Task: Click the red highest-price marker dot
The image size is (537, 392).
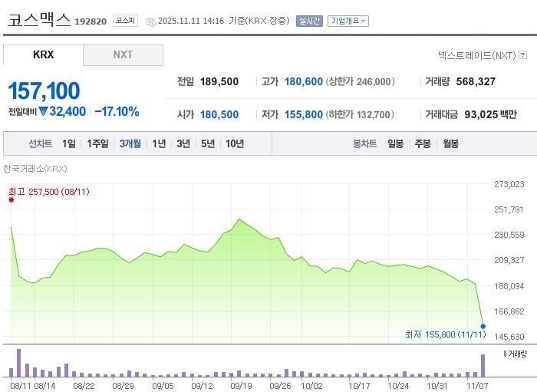Action: (x=11, y=200)
